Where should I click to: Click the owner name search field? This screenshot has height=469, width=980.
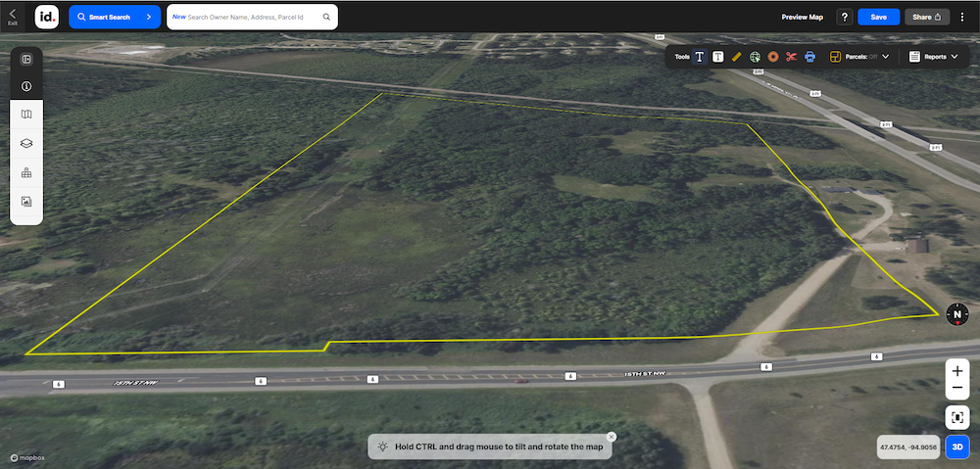252,17
